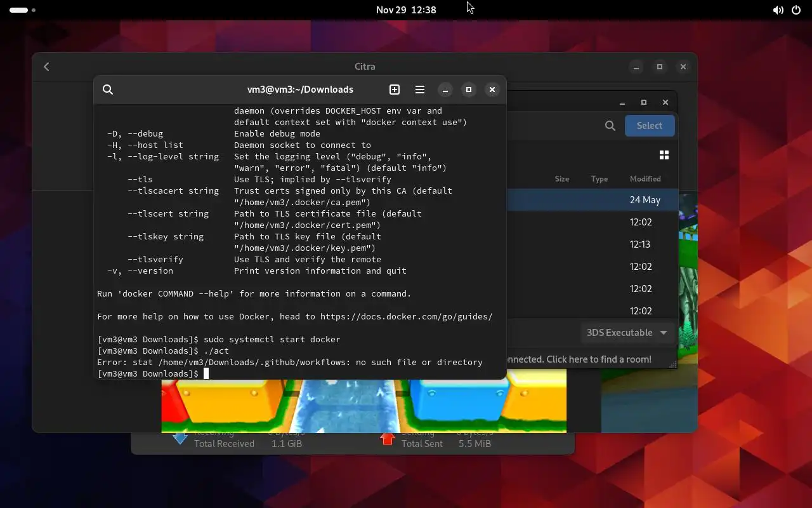Sort files by Modified column

(x=645, y=179)
